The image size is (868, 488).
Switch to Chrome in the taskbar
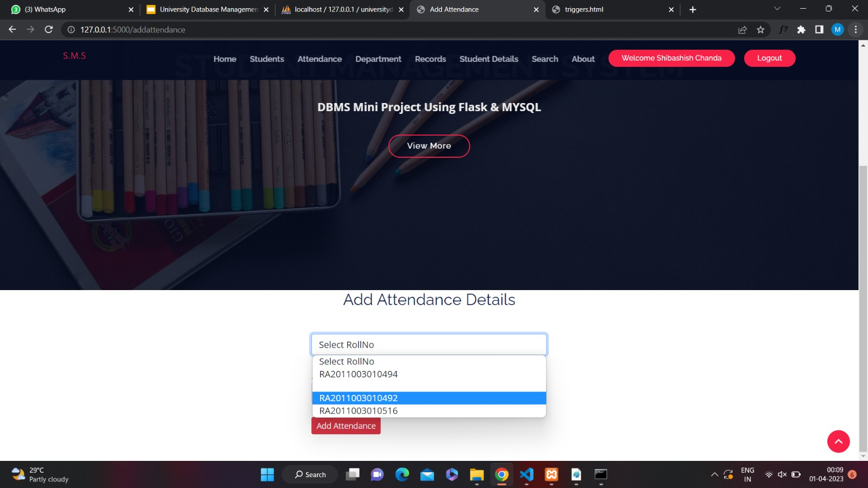(x=502, y=474)
